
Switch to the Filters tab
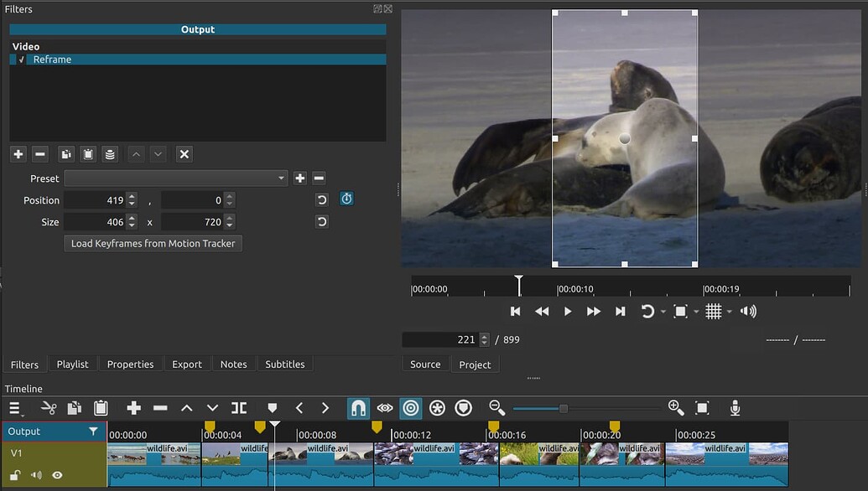click(24, 364)
